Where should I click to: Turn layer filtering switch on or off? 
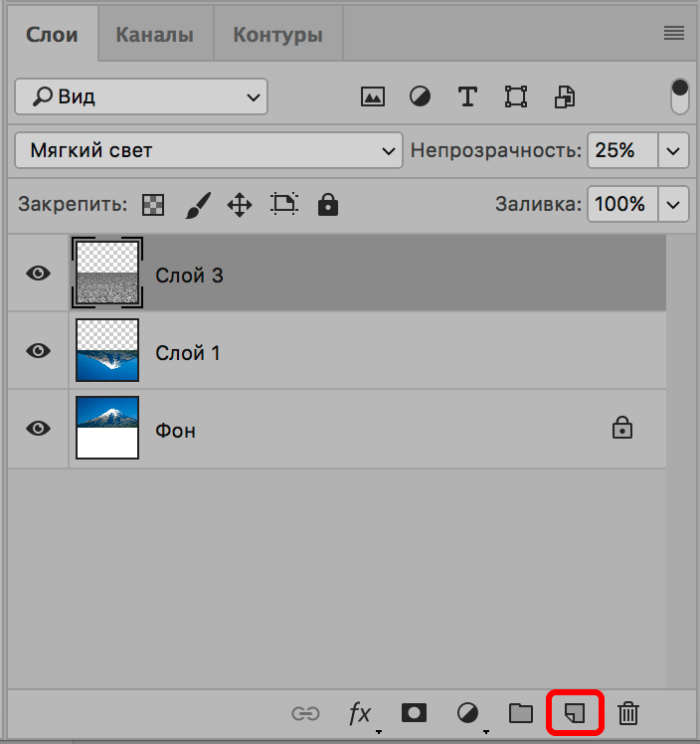coord(680,96)
